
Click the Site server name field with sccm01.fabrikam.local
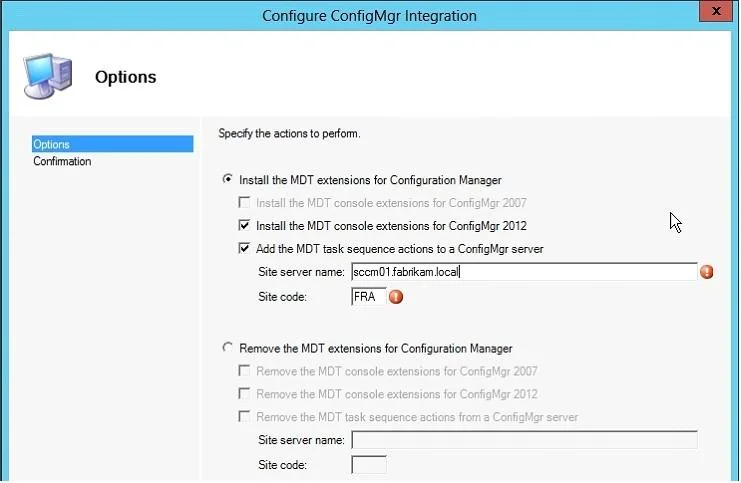coord(524,272)
